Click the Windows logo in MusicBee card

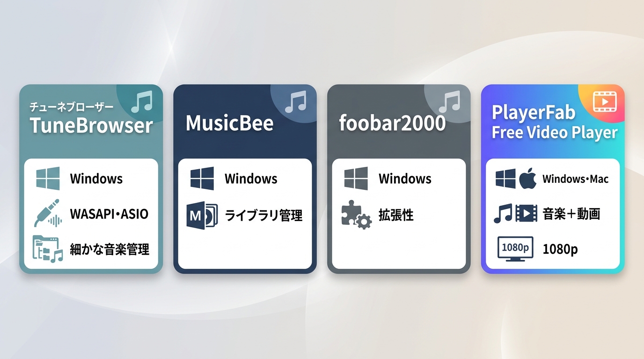click(202, 179)
